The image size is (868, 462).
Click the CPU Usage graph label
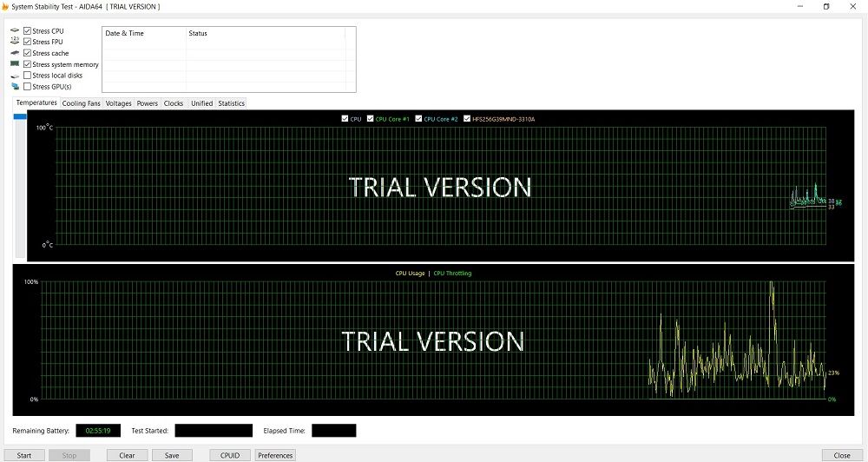coord(411,273)
